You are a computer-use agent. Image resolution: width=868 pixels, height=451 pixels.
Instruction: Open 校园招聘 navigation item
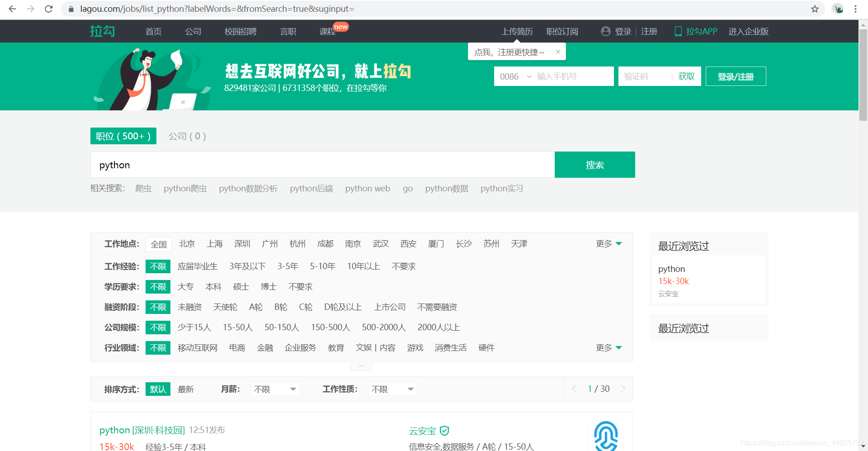(241, 31)
